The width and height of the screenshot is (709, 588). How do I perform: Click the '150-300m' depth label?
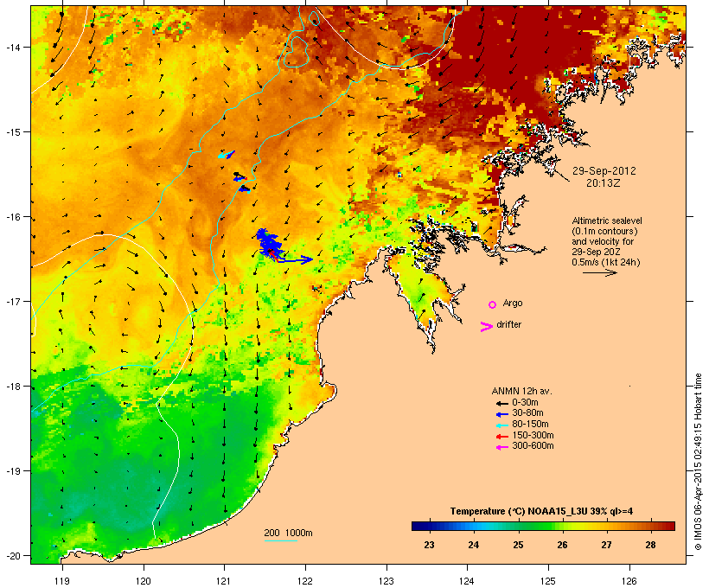click(x=533, y=436)
